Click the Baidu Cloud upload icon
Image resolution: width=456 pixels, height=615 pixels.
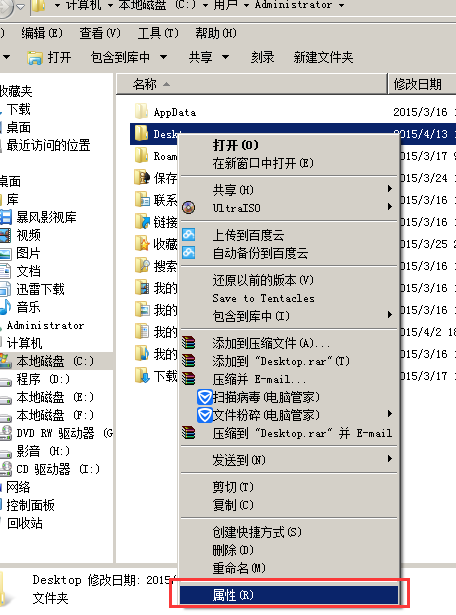pyautogui.click(x=189, y=235)
